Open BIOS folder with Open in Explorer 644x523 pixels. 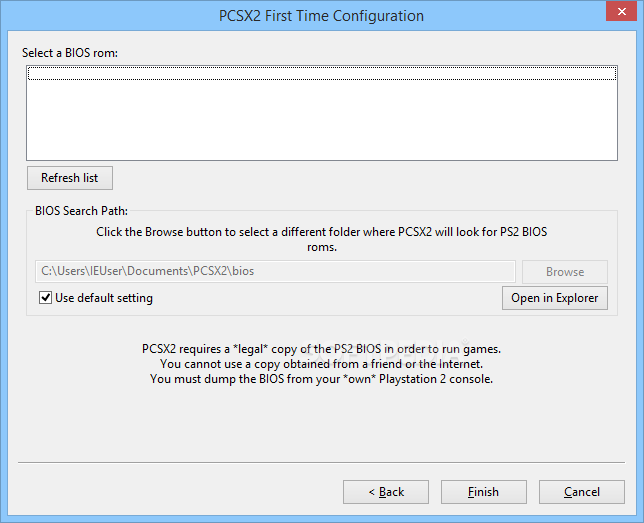554,298
